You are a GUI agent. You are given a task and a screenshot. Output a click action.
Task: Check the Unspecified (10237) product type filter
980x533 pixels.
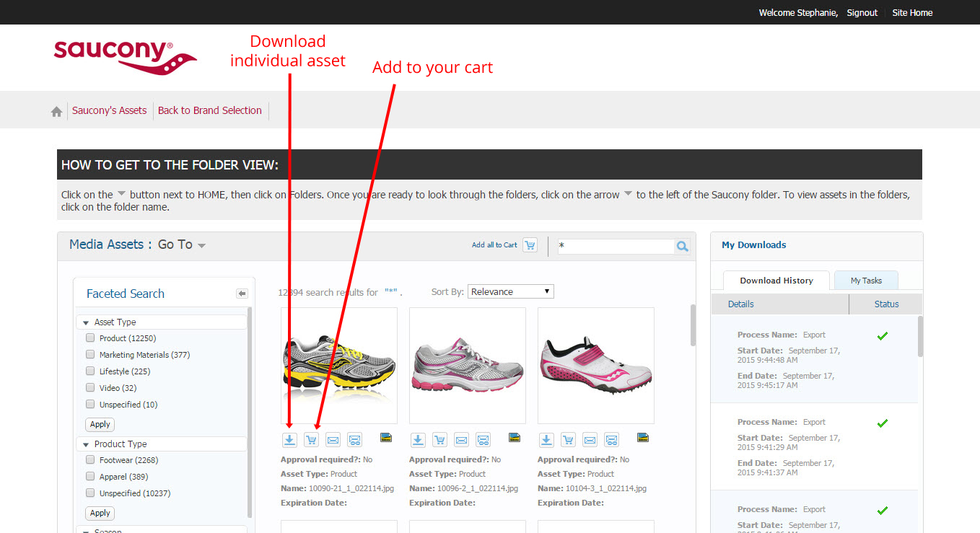90,493
